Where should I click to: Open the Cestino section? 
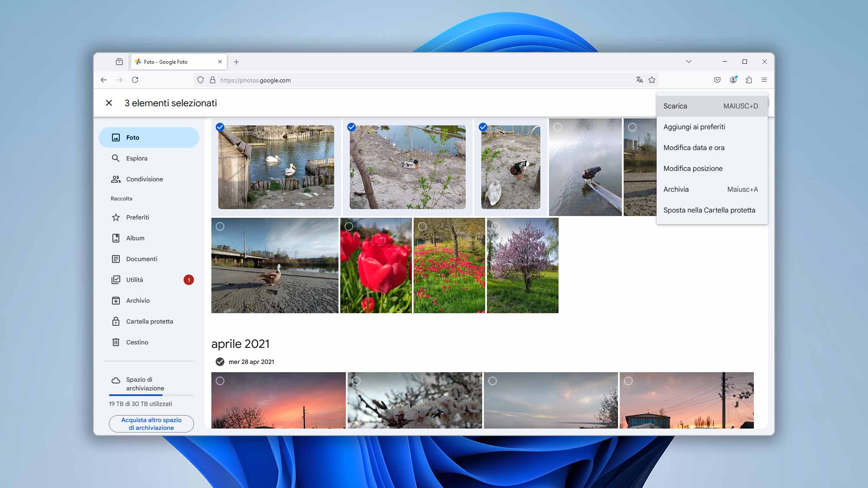(137, 342)
